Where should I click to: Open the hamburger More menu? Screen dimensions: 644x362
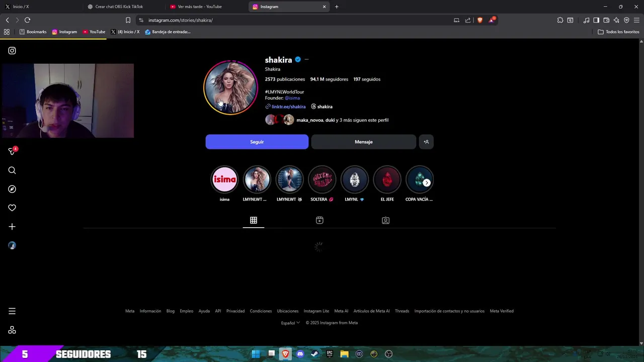tap(12, 311)
